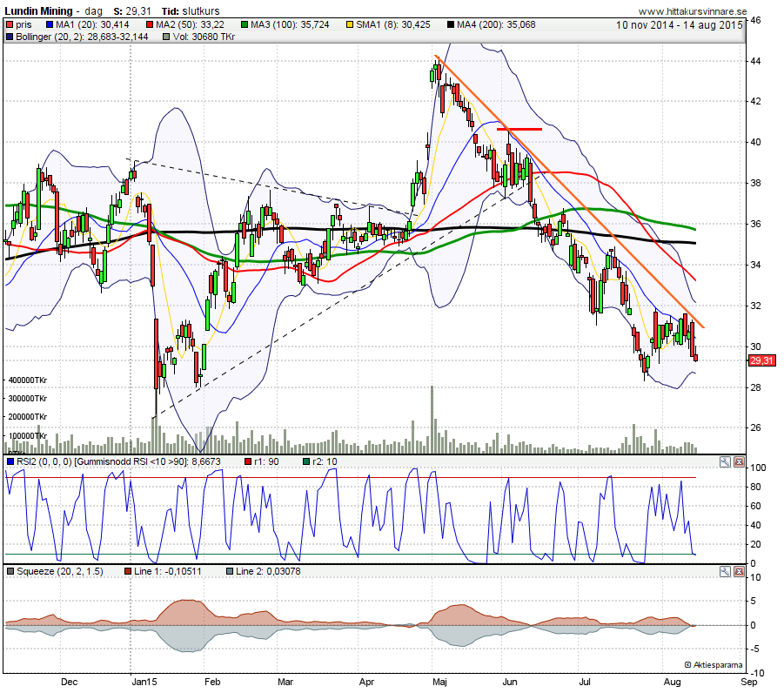Close the RSI2 indicator panel

(x=739, y=461)
